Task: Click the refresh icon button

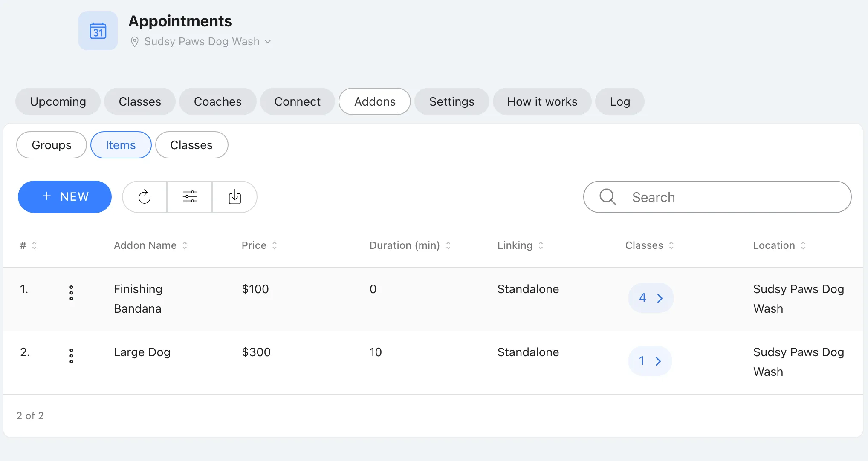Action: click(145, 197)
